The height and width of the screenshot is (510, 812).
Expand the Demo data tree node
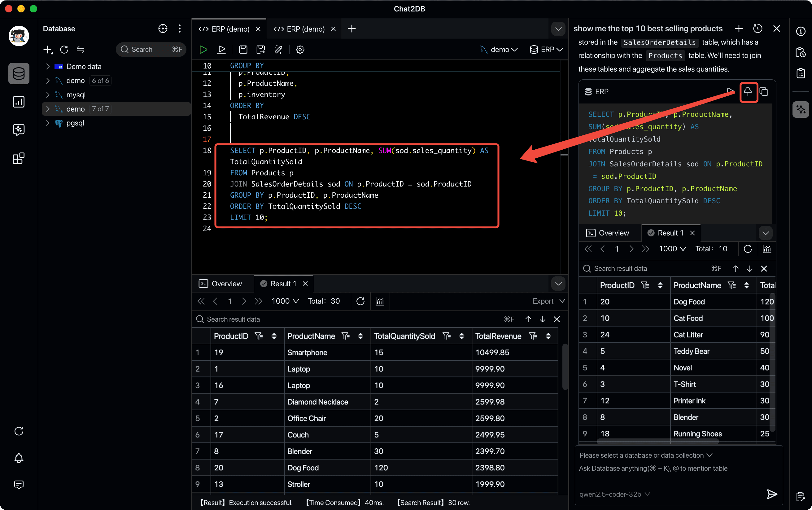47,66
